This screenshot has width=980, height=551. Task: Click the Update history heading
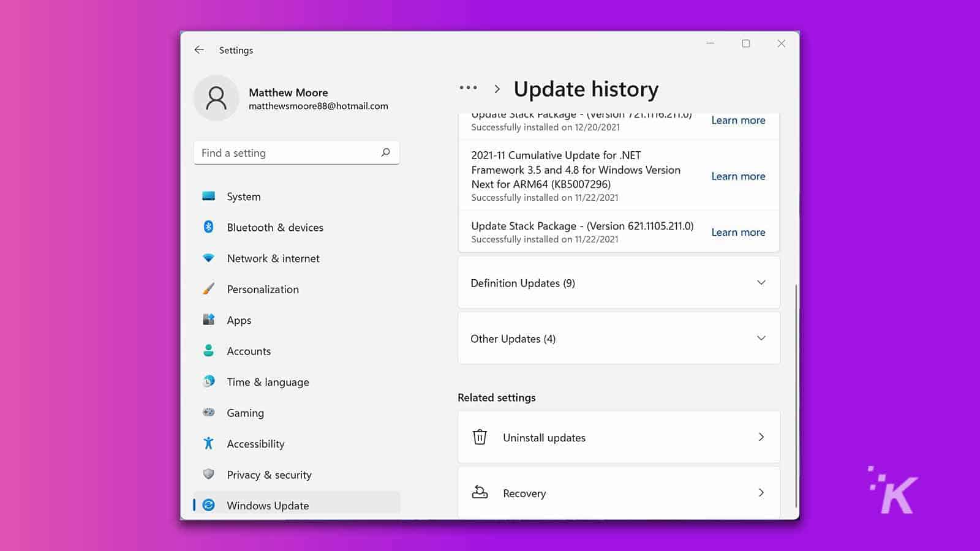(586, 89)
